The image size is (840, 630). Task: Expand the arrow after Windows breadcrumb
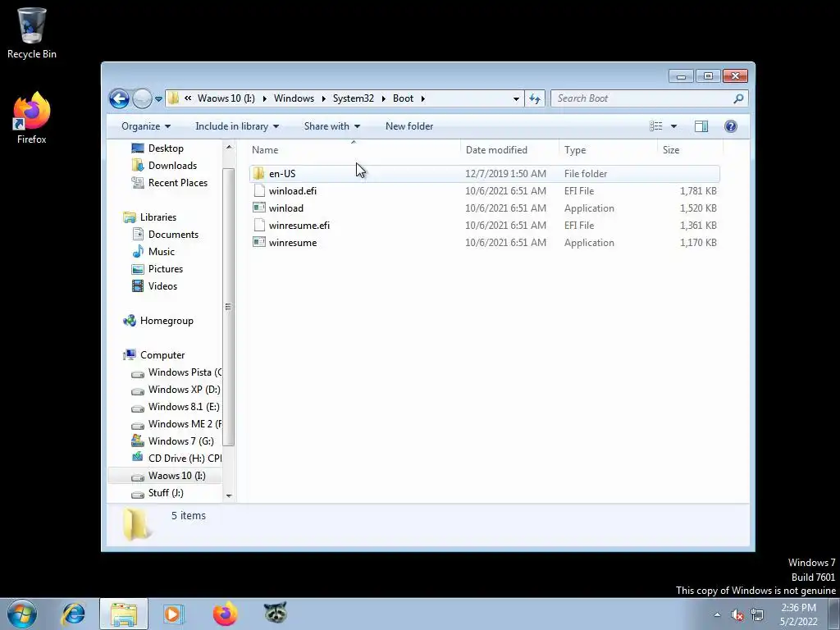[x=323, y=98]
